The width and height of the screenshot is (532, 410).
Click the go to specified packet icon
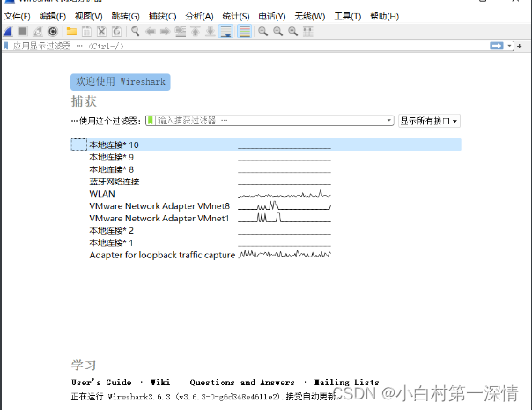pos(181,32)
